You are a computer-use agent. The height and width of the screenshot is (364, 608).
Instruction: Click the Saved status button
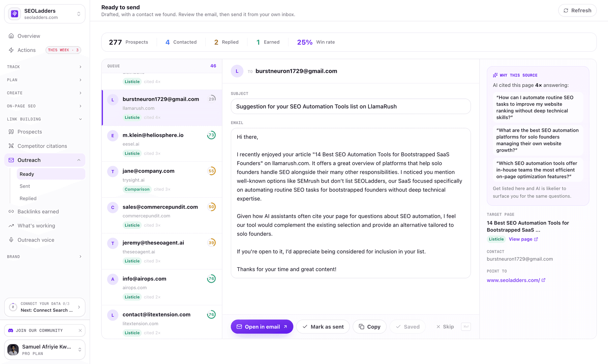pyautogui.click(x=407, y=327)
